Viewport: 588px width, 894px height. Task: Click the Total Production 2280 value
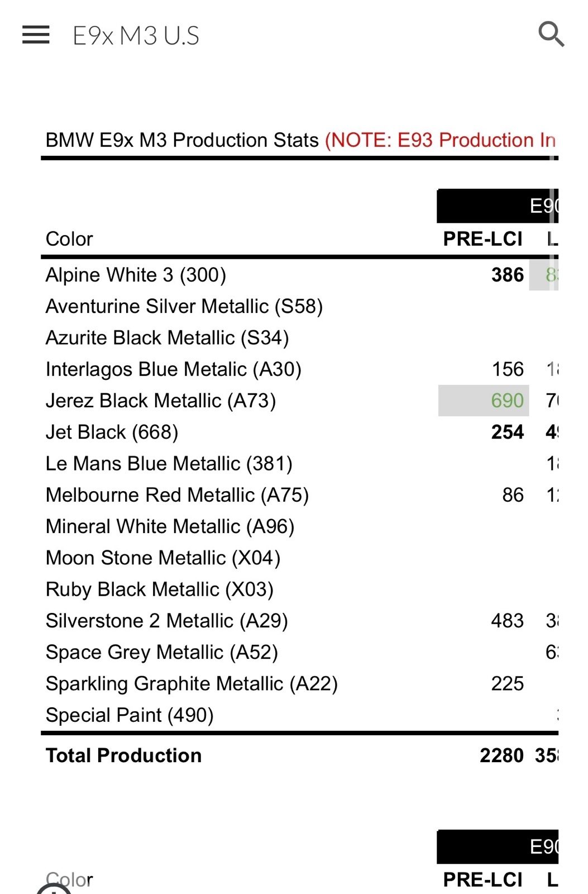pos(501,755)
